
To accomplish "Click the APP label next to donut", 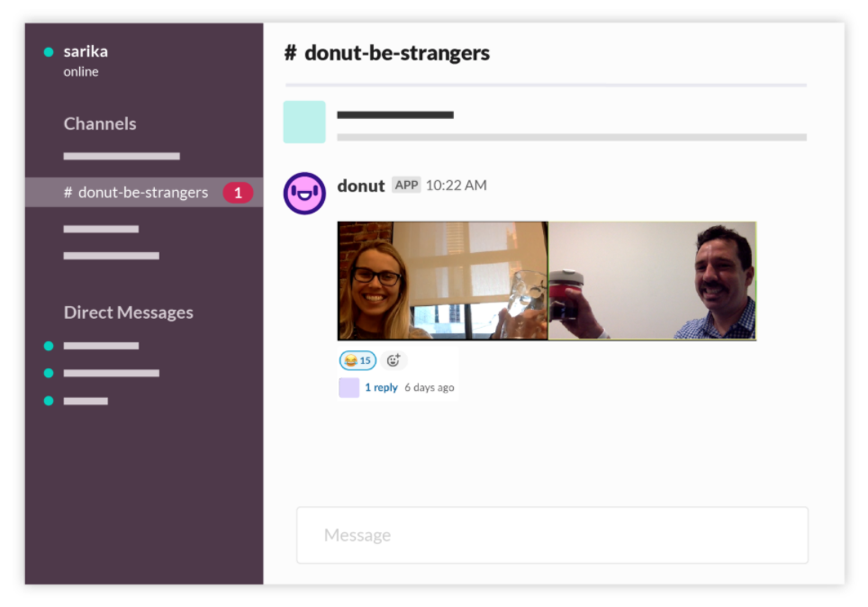I will [406, 185].
